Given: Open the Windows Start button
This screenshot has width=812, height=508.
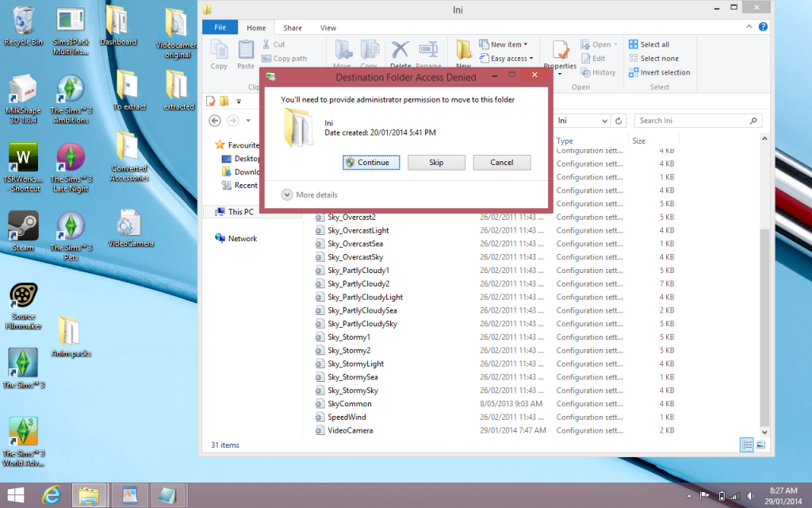Looking at the screenshot, I should [16, 495].
